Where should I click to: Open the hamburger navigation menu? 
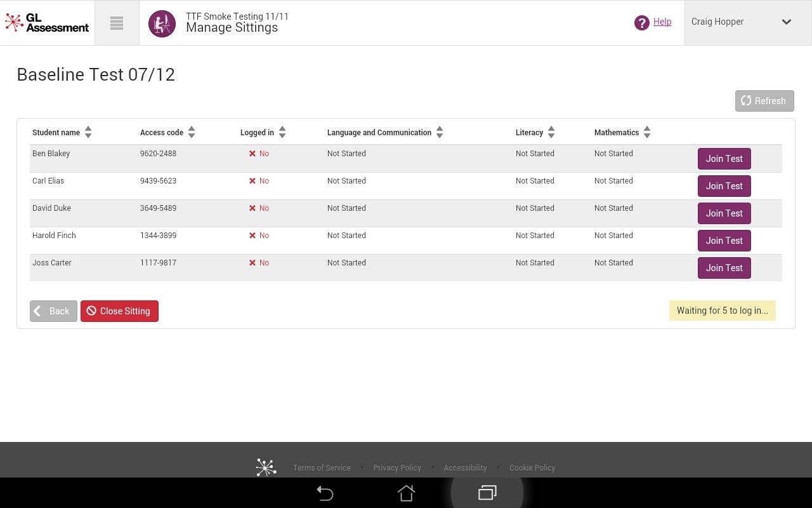pyautogui.click(x=116, y=23)
